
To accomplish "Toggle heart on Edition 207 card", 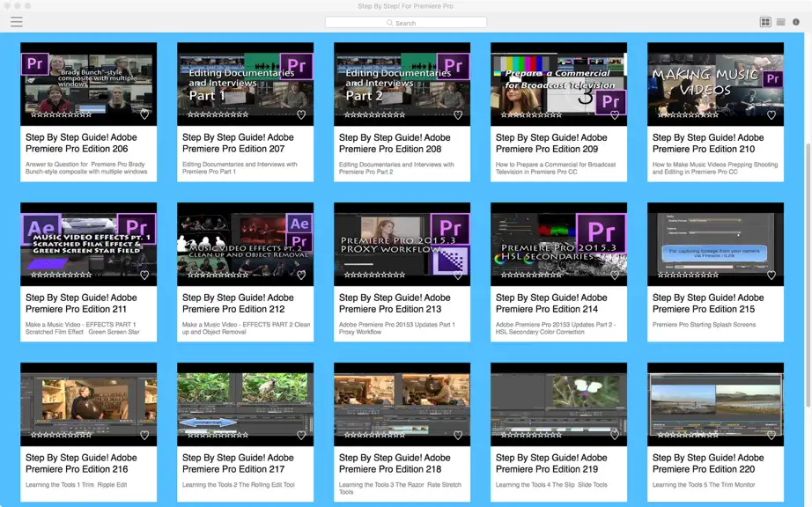I will point(301,114).
